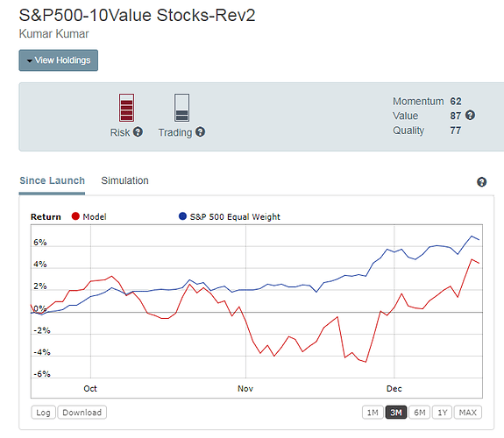The height and width of the screenshot is (438, 504).
Task: Switch to the Simulation tab
Action: coord(124,180)
